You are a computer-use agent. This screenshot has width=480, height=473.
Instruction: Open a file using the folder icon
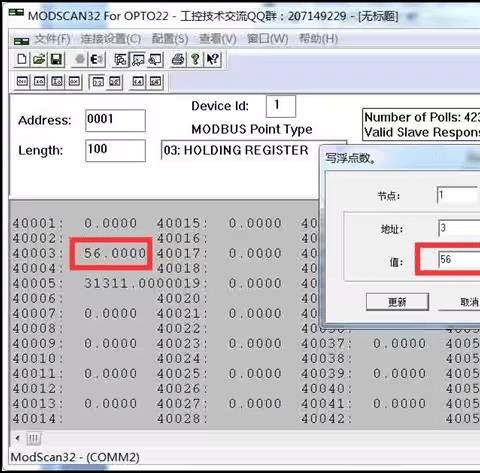39,60
